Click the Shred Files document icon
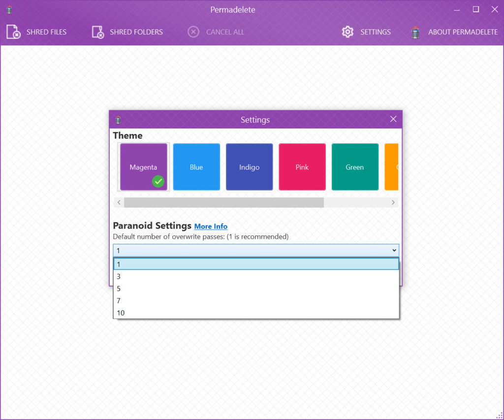 point(13,32)
